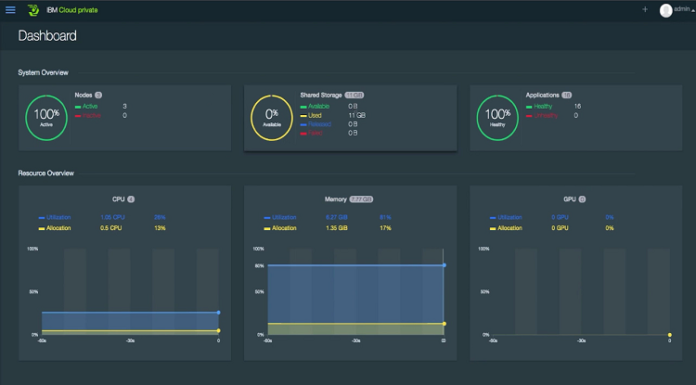The width and height of the screenshot is (696, 385).
Task: Click the Shared Storage card title
Action: 321,95
